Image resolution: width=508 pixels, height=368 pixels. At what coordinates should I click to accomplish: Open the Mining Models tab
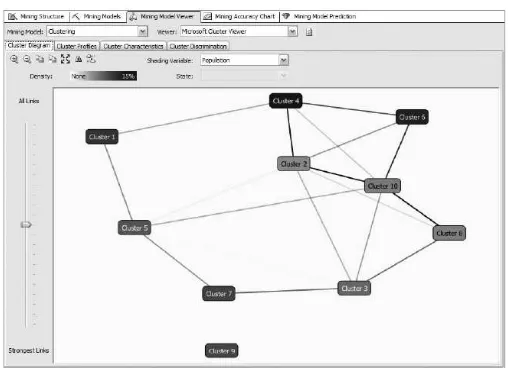click(x=97, y=16)
